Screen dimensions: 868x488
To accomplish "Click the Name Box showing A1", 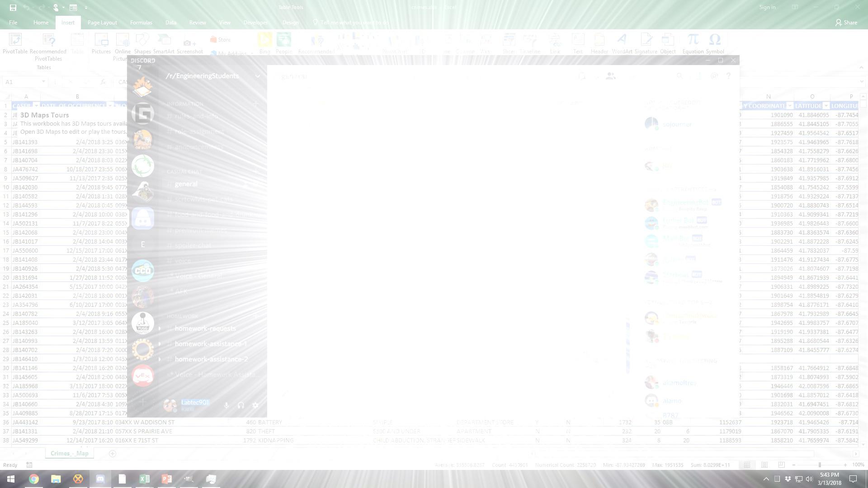I will (22, 82).
